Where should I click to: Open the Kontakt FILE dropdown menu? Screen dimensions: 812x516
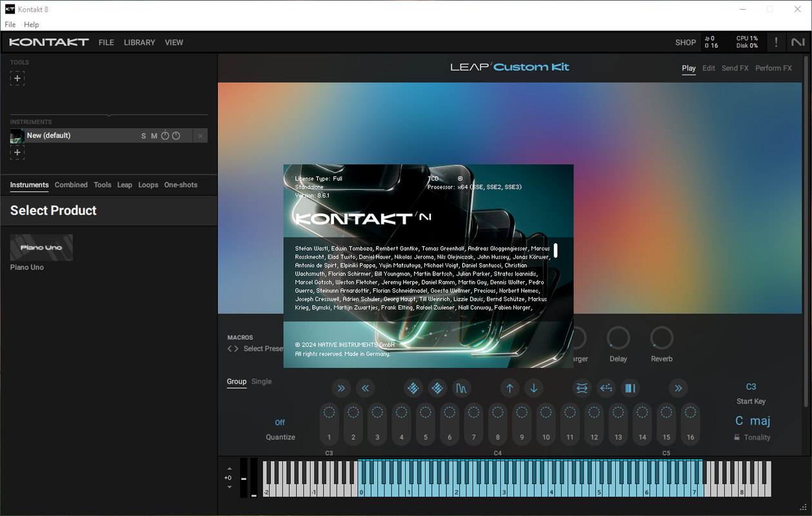pyautogui.click(x=106, y=43)
